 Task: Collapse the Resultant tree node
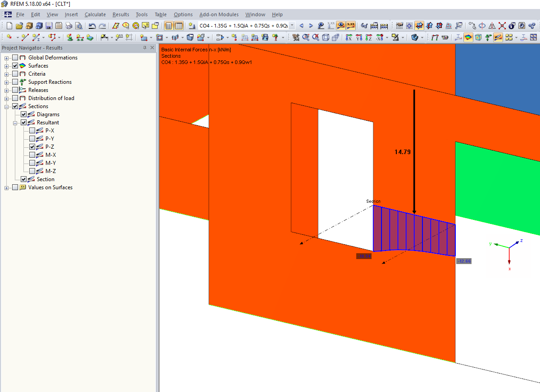(15, 123)
